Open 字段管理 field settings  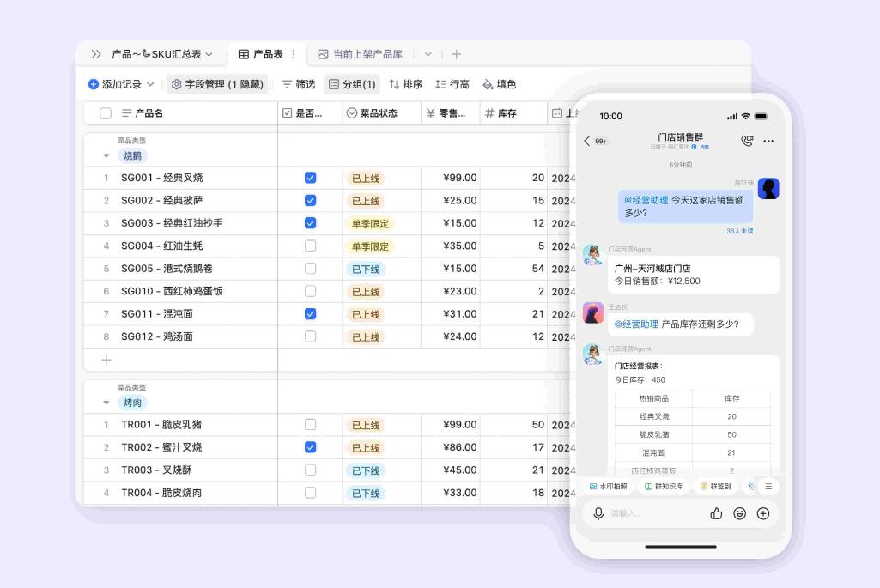215,84
